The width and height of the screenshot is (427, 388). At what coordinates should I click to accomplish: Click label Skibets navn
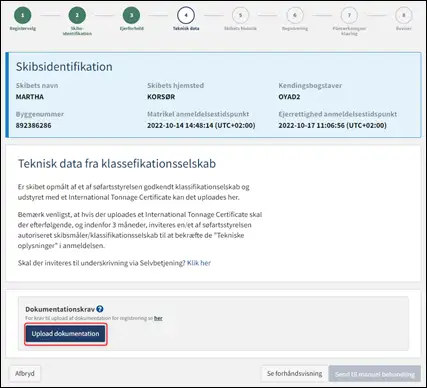37,86
